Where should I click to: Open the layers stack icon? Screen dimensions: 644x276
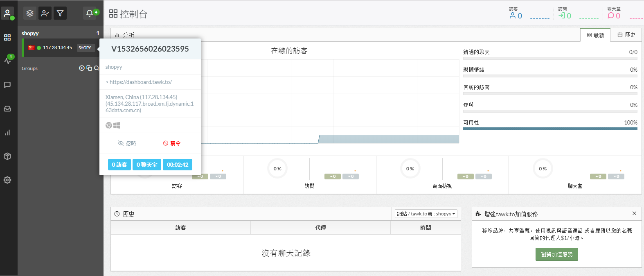click(30, 14)
